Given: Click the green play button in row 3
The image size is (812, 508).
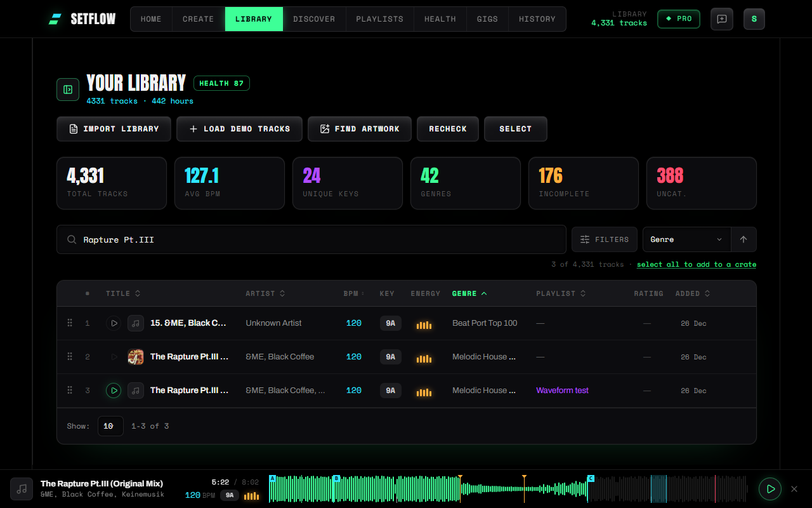Looking at the screenshot, I should [x=114, y=391].
